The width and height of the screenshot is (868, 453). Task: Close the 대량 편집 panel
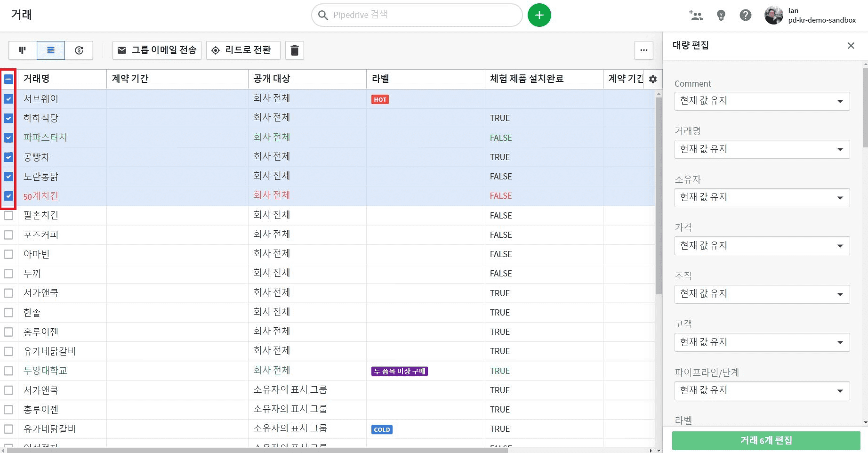(x=851, y=46)
